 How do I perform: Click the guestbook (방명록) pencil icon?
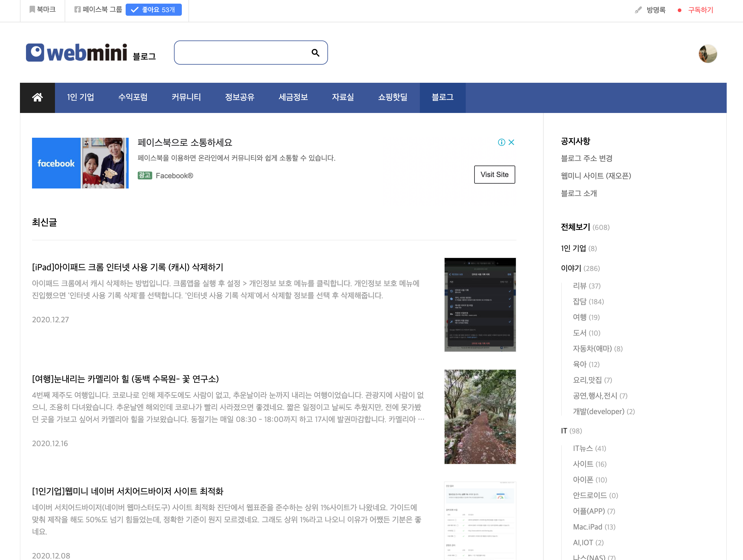(638, 10)
